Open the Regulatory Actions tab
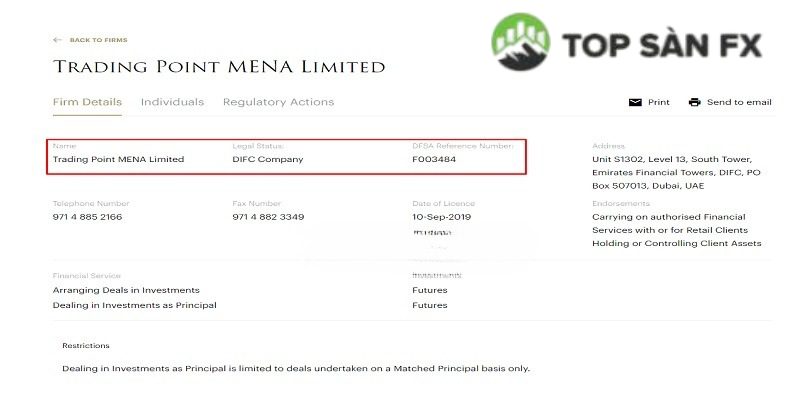 278,102
